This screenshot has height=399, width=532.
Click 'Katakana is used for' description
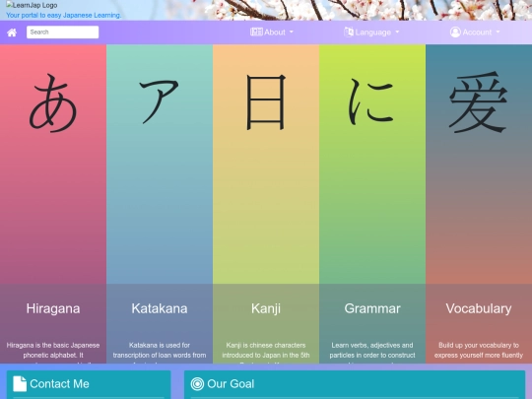[x=160, y=345]
